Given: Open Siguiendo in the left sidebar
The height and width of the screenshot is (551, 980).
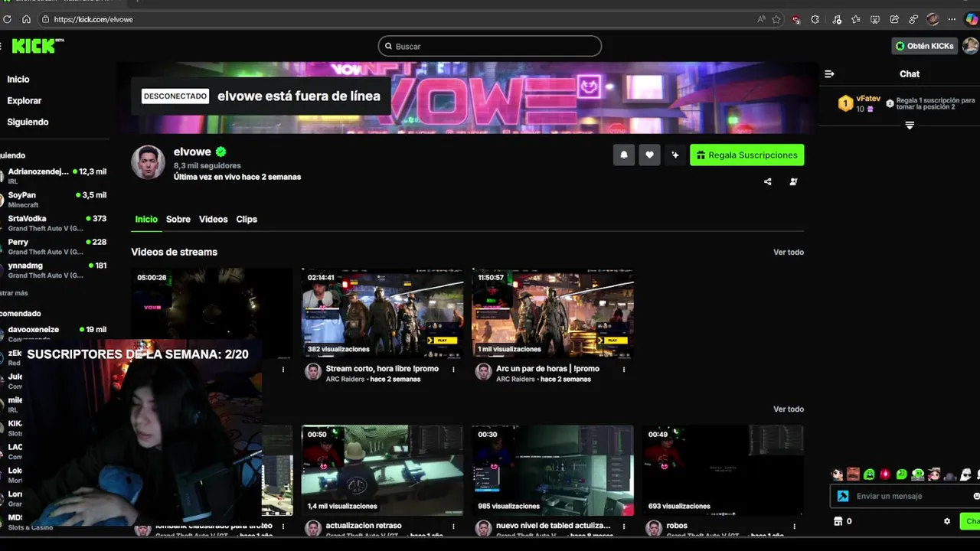Looking at the screenshot, I should click(28, 122).
